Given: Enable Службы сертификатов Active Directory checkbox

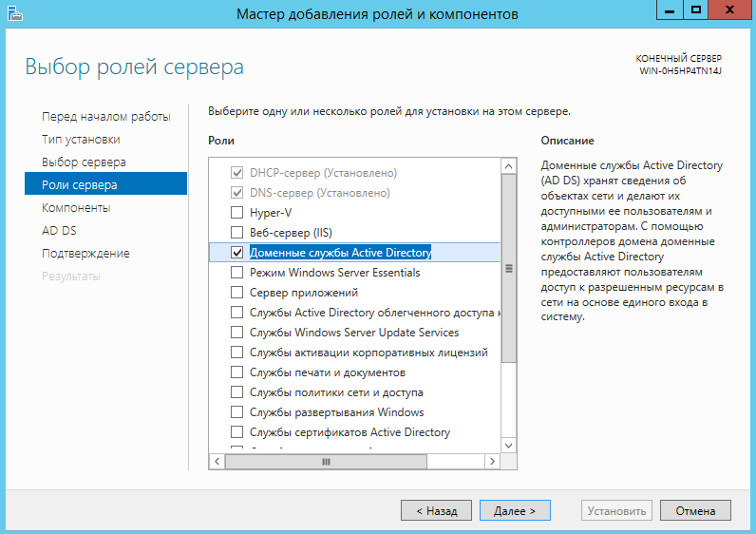Looking at the screenshot, I should point(236,431).
